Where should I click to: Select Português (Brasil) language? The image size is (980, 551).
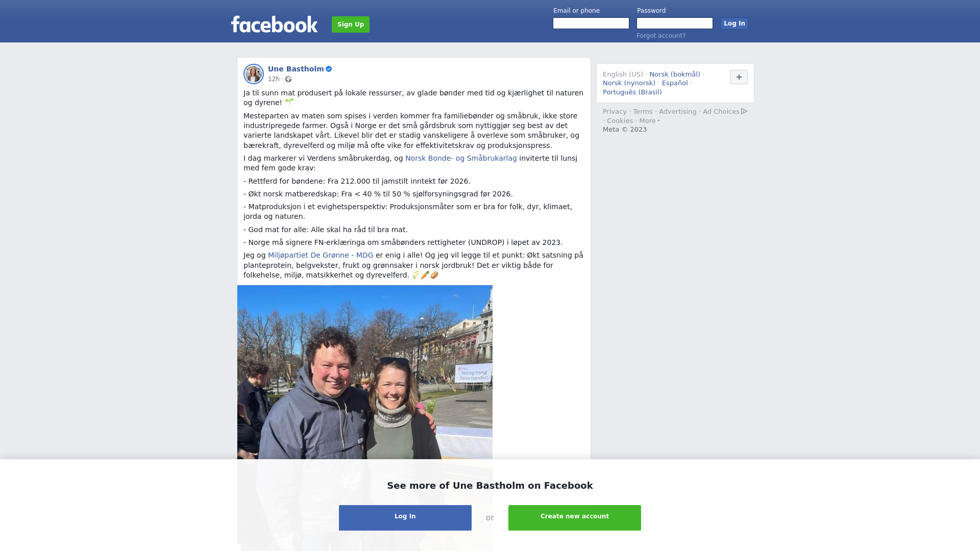tap(632, 92)
